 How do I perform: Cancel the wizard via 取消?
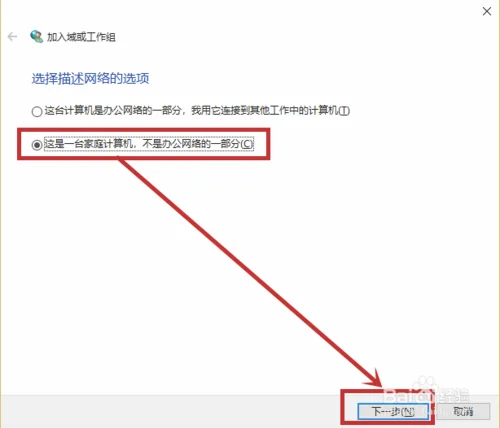point(463,412)
